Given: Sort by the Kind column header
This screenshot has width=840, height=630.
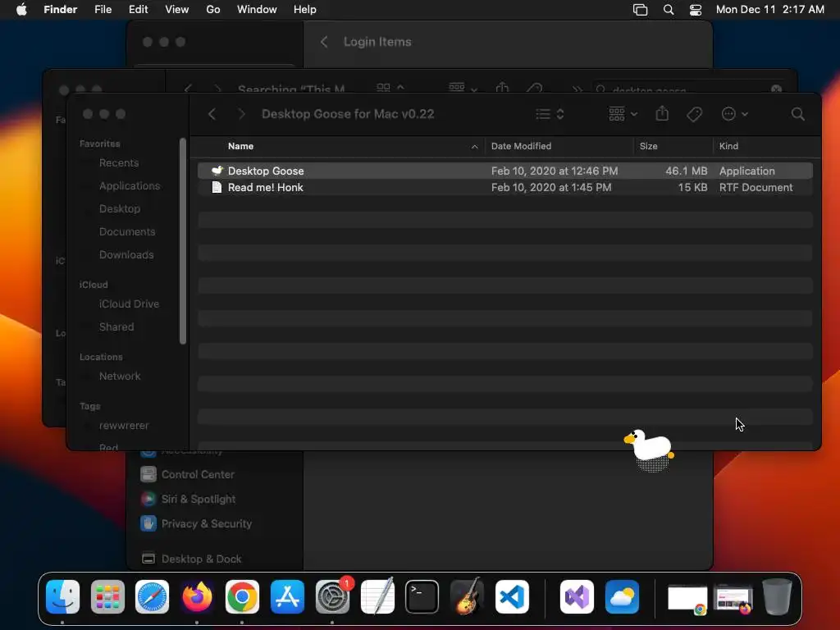Looking at the screenshot, I should [x=728, y=146].
